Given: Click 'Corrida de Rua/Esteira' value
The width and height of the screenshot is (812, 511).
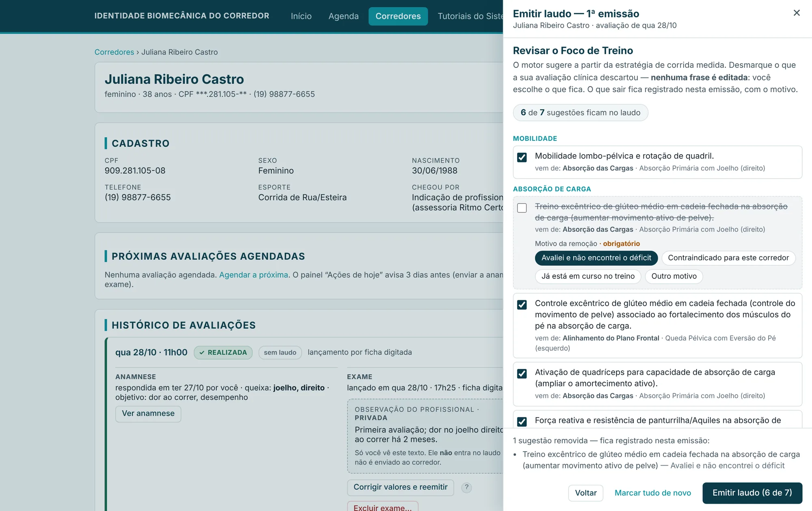Looking at the screenshot, I should pos(302,197).
